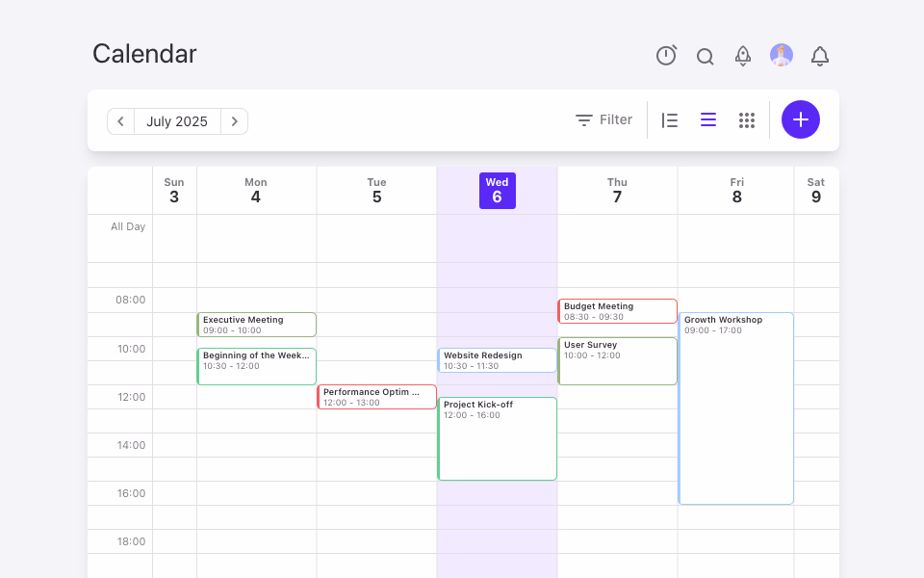
Task: Open the July 2025 month picker
Action: click(177, 121)
